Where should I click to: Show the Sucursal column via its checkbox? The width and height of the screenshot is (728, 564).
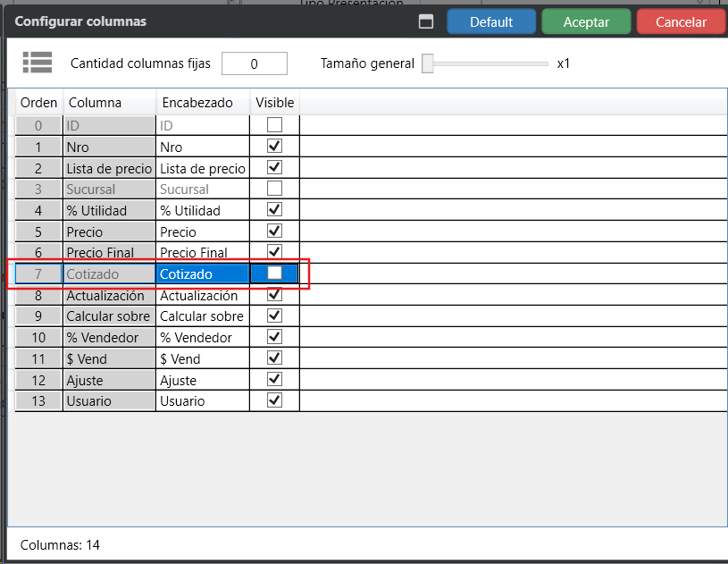coord(274,189)
